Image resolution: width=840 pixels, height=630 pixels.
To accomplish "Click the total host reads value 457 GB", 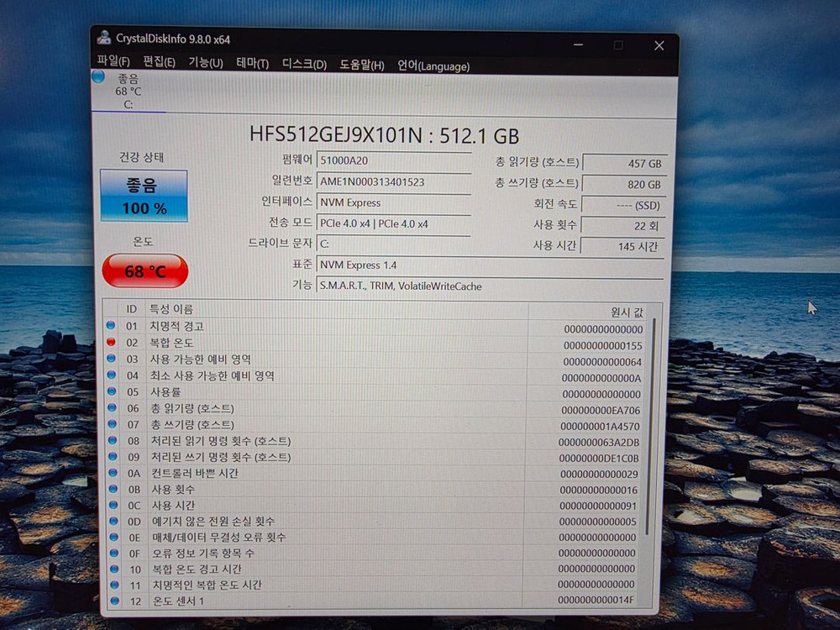I will [x=624, y=164].
